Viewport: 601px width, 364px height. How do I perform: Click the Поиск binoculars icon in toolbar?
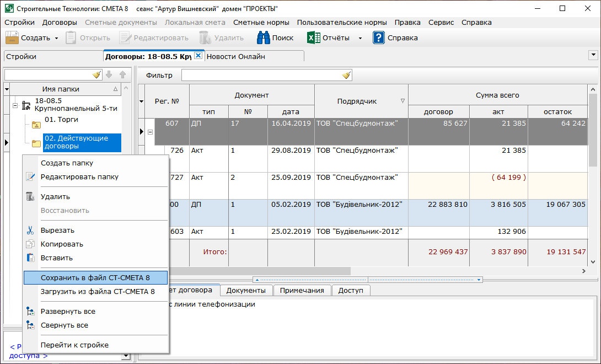264,38
